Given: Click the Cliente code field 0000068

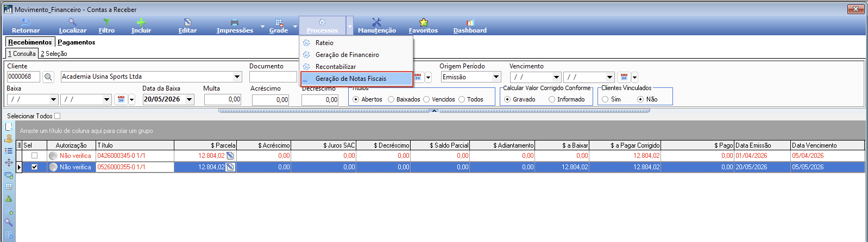Looking at the screenshot, I should pyautogui.click(x=23, y=77).
